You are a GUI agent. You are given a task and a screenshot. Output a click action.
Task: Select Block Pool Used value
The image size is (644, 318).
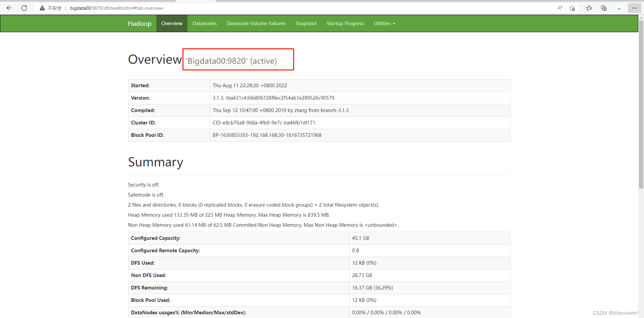coord(364,300)
